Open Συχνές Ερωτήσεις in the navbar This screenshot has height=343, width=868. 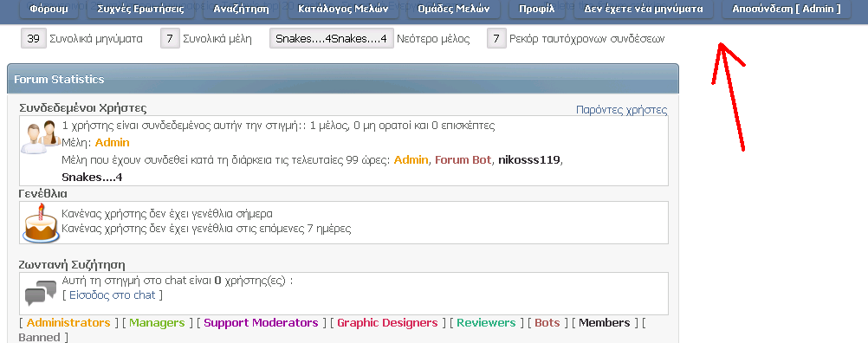[x=140, y=9]
